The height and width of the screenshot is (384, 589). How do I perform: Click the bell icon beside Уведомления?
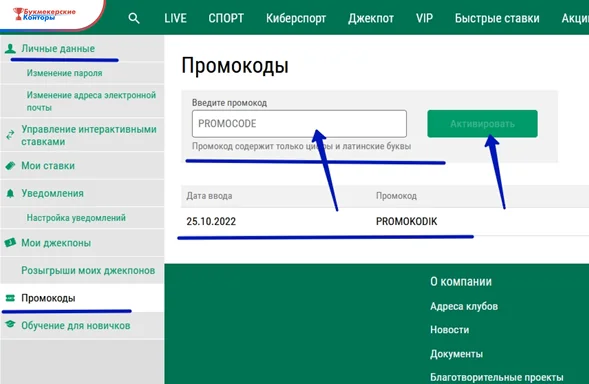10,194
